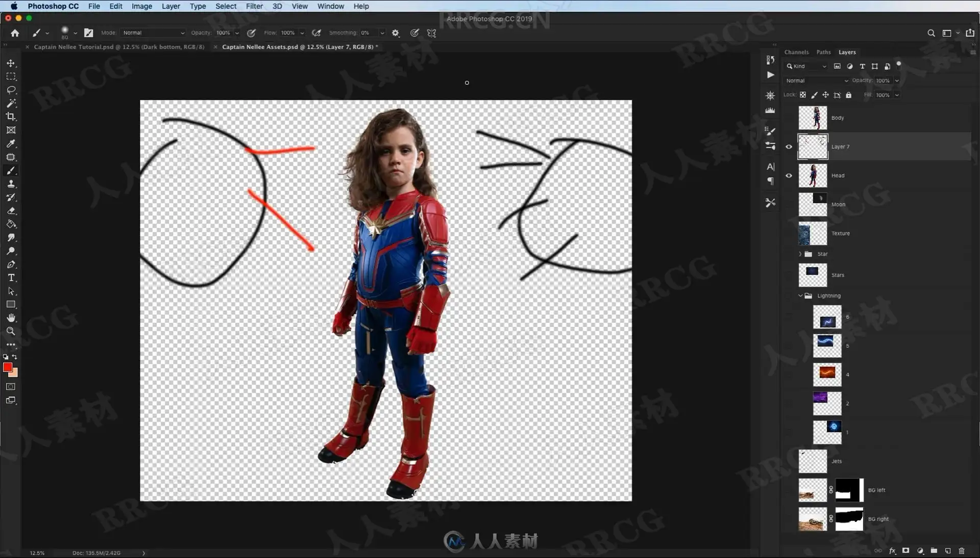Screen dimensions: 980x558
Task: Open the Filter menu
Action: [x=254, y=6]
